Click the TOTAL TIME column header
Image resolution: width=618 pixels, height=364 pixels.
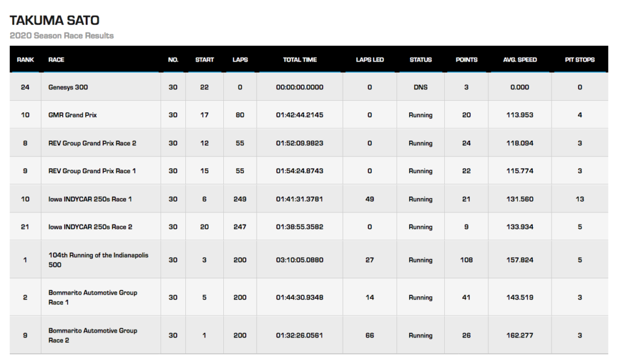pyautogui.click(x=300, y=60)
